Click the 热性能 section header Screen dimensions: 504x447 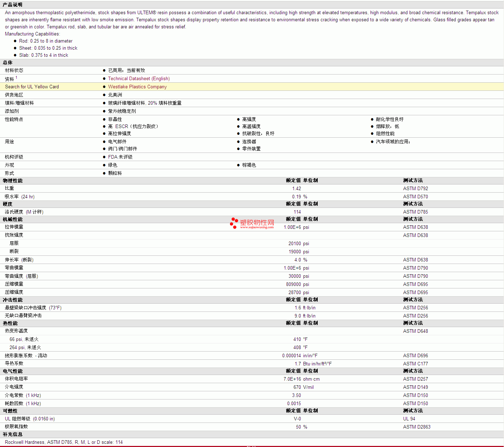point(10,323)
